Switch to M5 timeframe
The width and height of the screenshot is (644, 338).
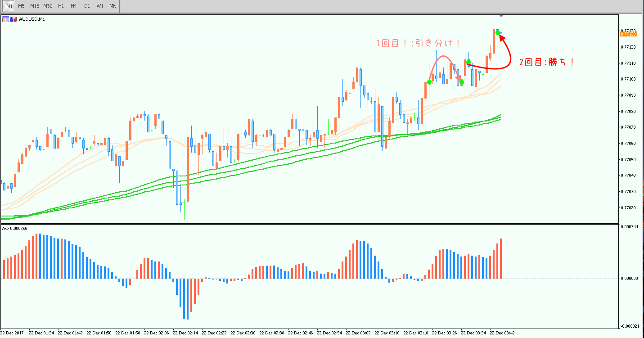[21, 6]
